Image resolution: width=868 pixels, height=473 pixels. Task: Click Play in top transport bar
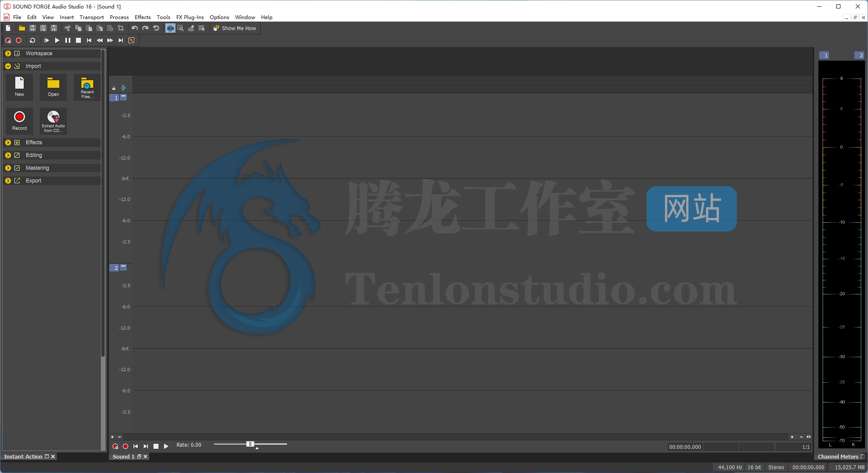point(57,40)
